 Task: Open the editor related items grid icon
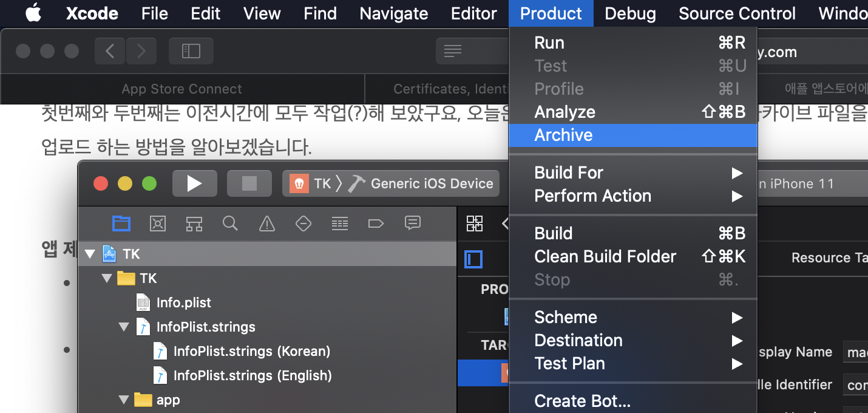pos(475,224)
